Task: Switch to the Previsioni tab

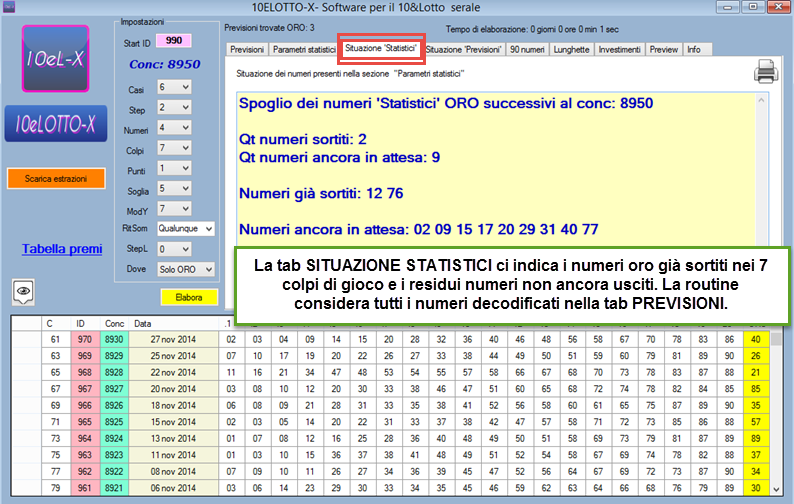Action: tap(247, 50)
